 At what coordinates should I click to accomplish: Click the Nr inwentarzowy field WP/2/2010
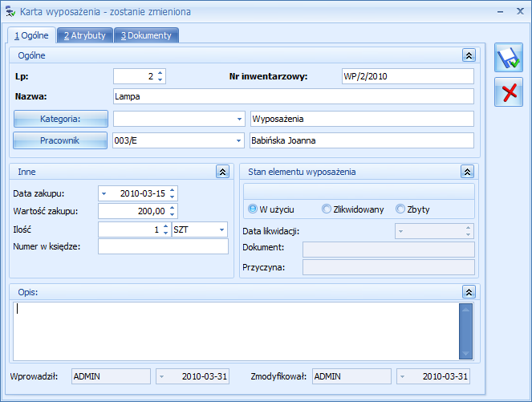pyautogui.click(x=408, y=76)
